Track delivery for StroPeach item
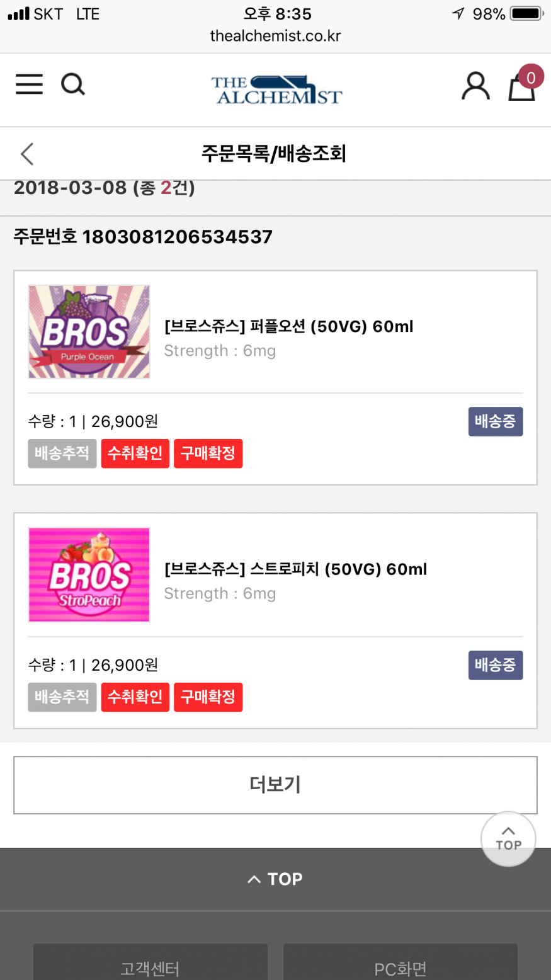Image resolution: width=551 pixels, height=980 pixels. click(62, 697)
